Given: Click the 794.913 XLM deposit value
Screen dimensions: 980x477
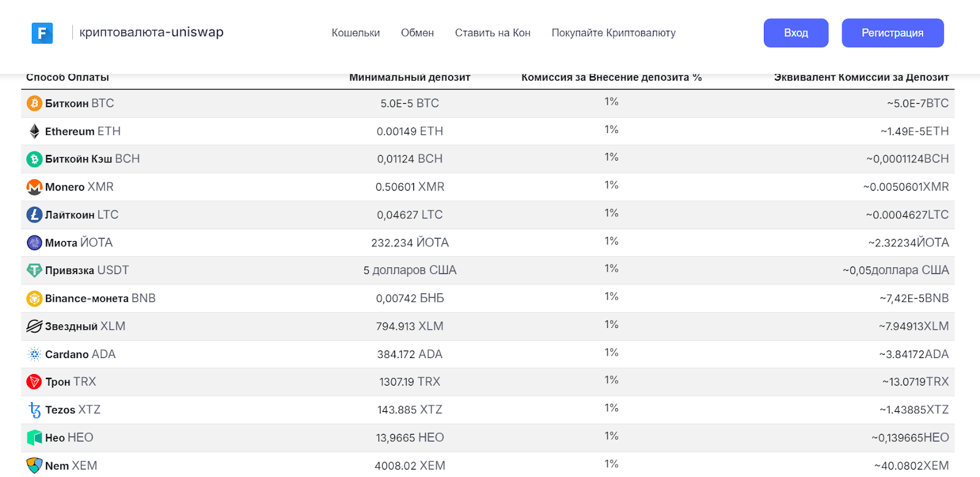Looking at the screenshot, I should tap(410, 326).
